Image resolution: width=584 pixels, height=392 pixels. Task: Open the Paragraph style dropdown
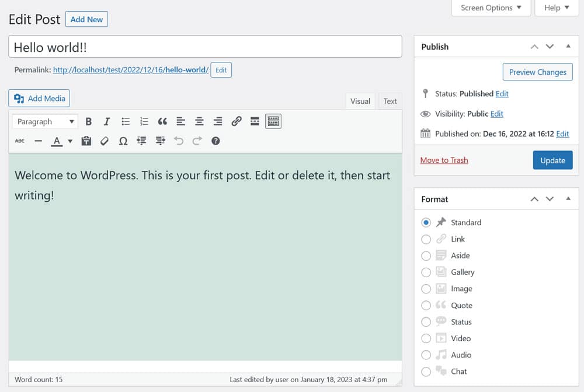click(x=46, y=121)
